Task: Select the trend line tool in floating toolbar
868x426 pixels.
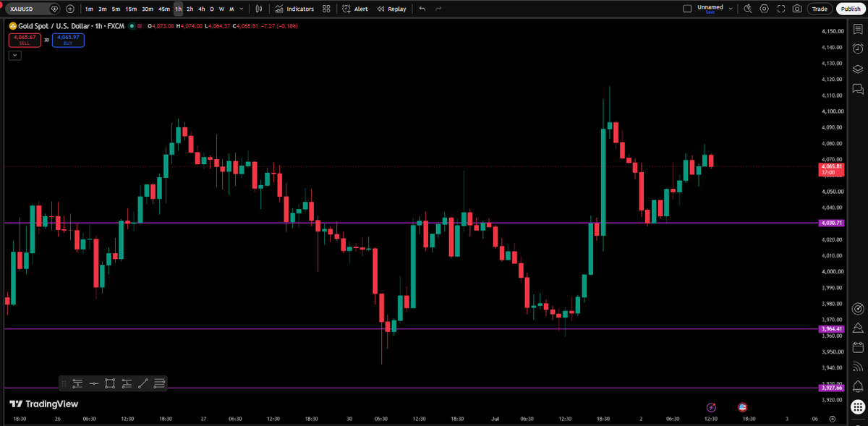Action: click(x=143, y=383)
